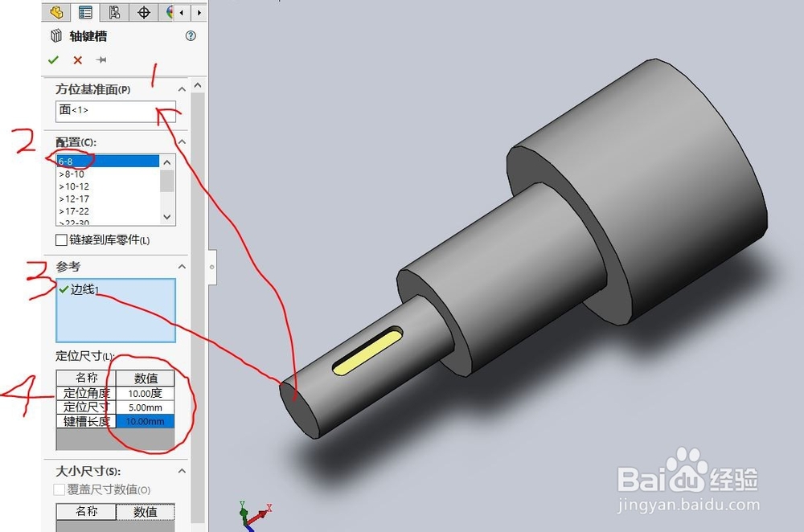This screenshot has height=532, width=804.
Task: Open help for 轴键槽
Action: coord(191,36)
